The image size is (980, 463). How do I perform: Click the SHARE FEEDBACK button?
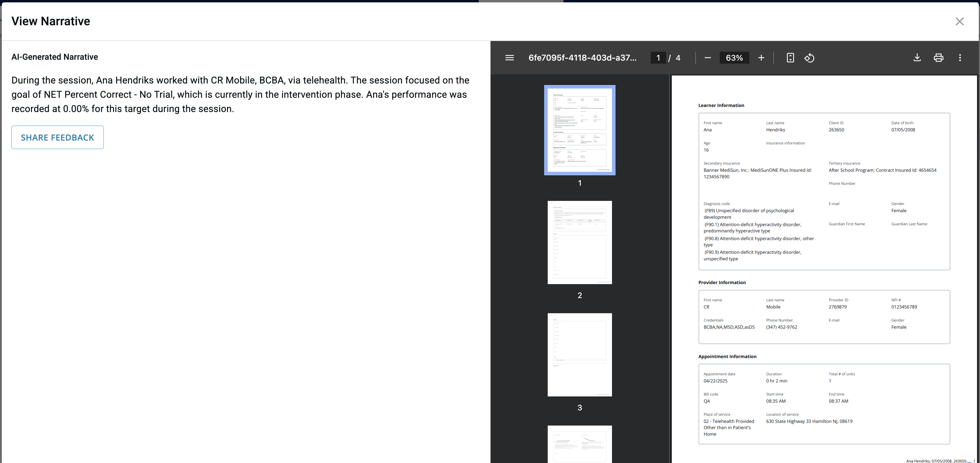click(57, 137)
